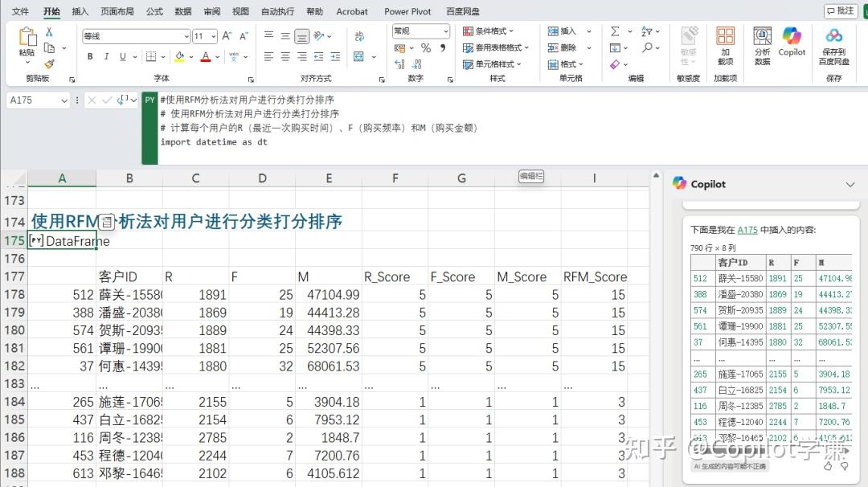Apply underline to the cell text
The image size is (868, 487).
coord(122,56)
